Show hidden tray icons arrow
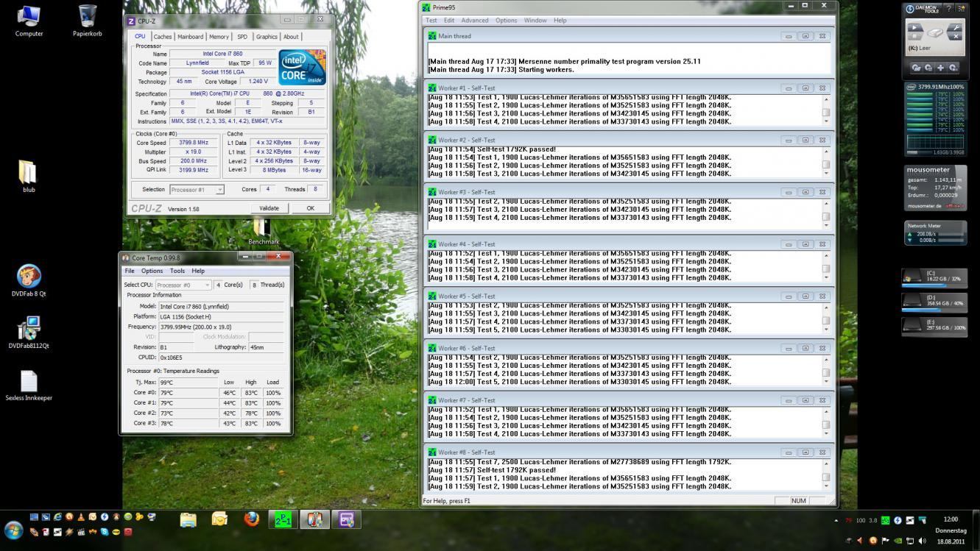The image size is (980, 551). click(x=836, y=520)
